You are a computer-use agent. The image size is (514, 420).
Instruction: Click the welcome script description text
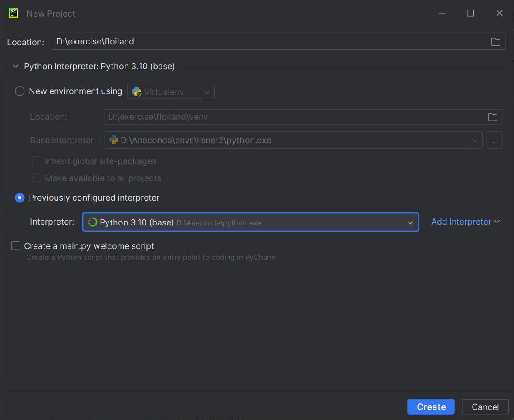(152, 258)
